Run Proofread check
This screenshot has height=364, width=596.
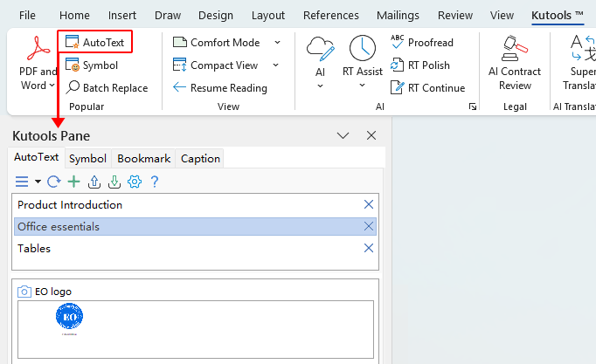422,42
